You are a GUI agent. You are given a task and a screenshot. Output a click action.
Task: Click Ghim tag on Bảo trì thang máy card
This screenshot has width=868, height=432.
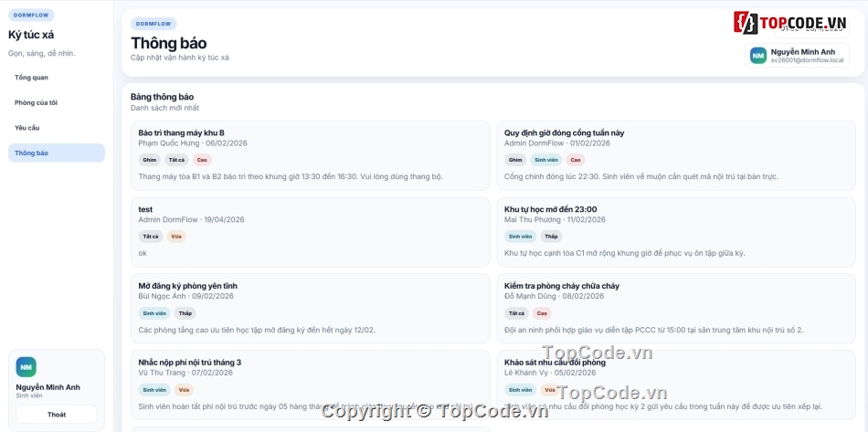(150, 160)
